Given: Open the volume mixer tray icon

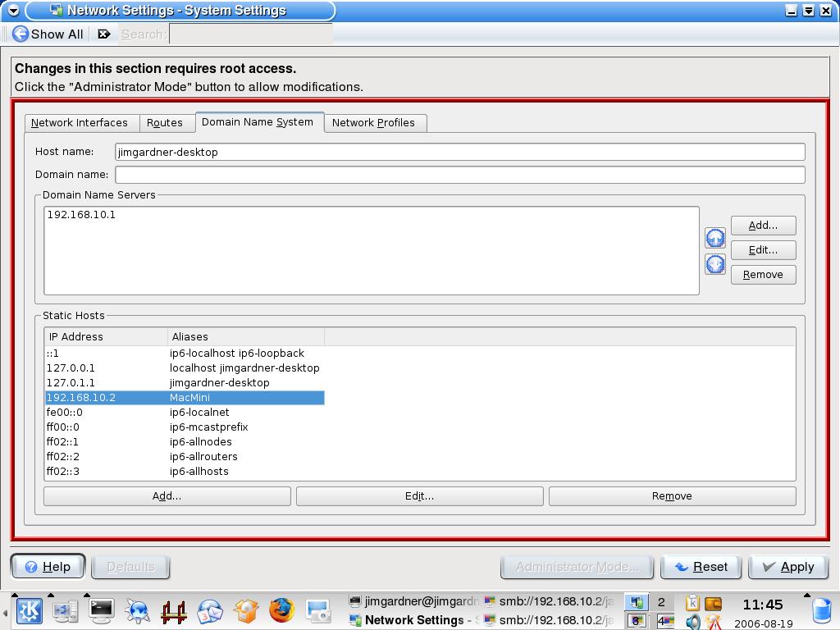Looking at the screenshot, I should pyautogui.click(x=693, y=622).
